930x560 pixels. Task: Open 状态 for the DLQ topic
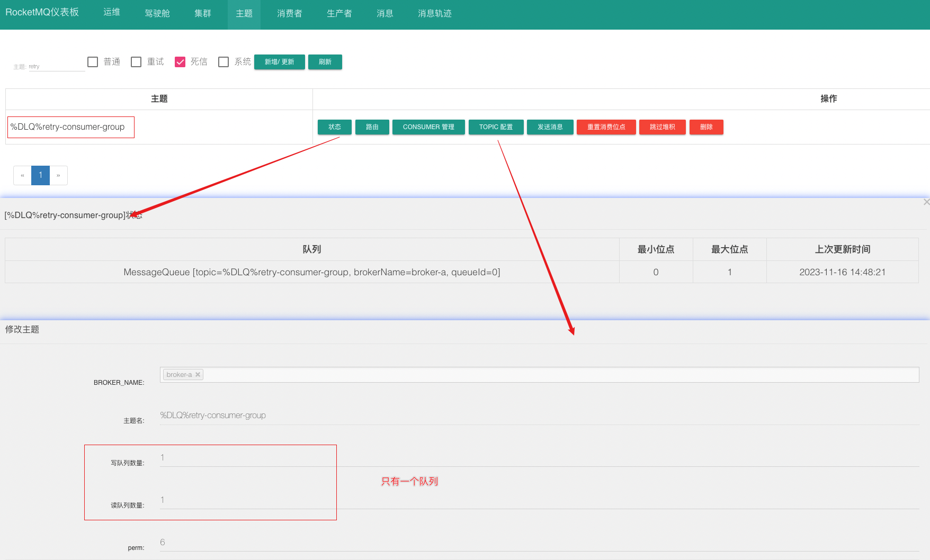[335, 127]
